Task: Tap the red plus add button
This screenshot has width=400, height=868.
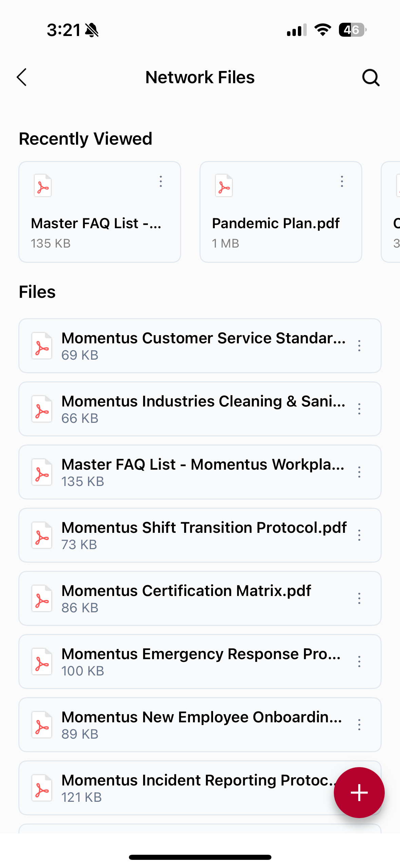Action: click(359, 792)
